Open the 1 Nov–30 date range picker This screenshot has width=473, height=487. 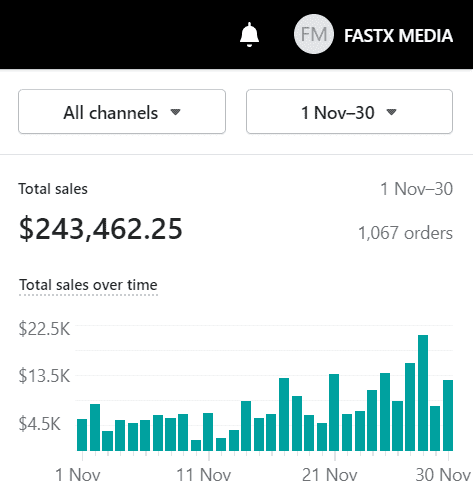349,112
